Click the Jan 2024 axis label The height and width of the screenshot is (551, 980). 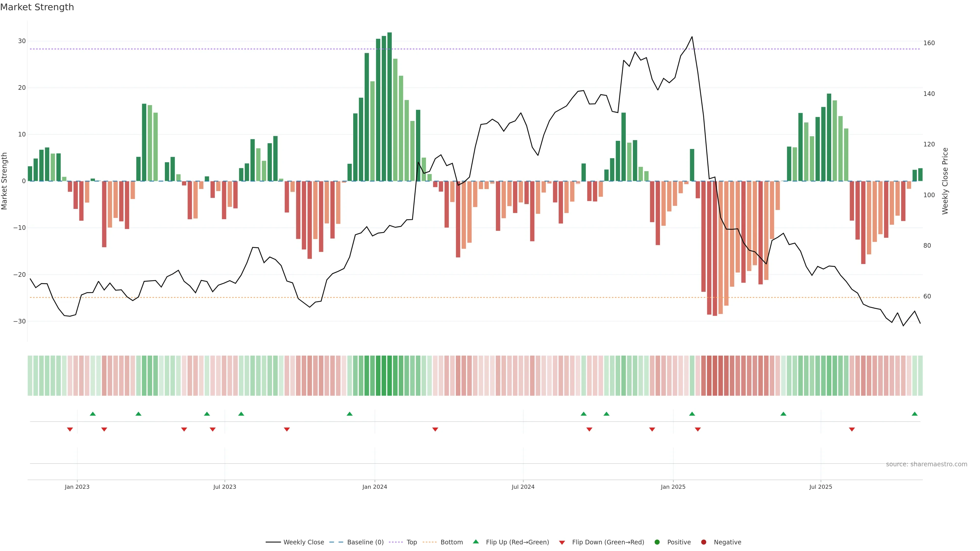tap(375, 487)
